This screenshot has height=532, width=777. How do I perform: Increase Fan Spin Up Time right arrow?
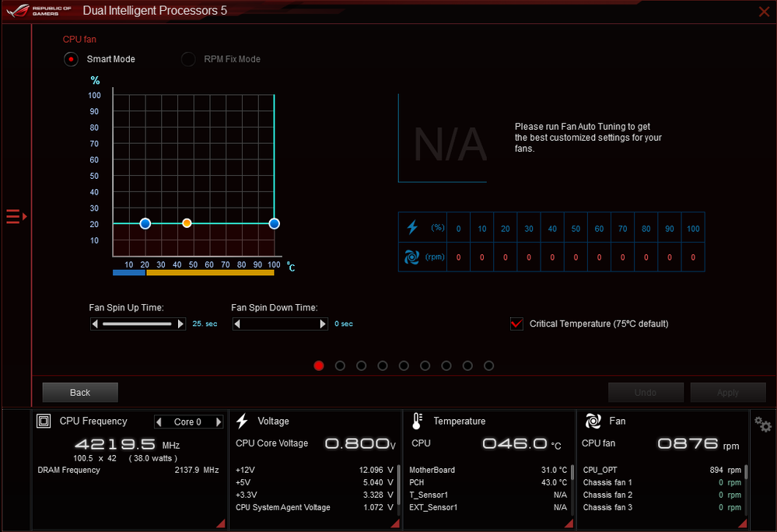pyautogui.click(x=181, y=324)
